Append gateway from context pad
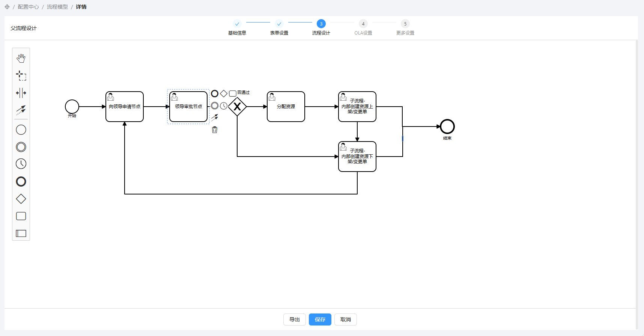 [x=224, y=93]
